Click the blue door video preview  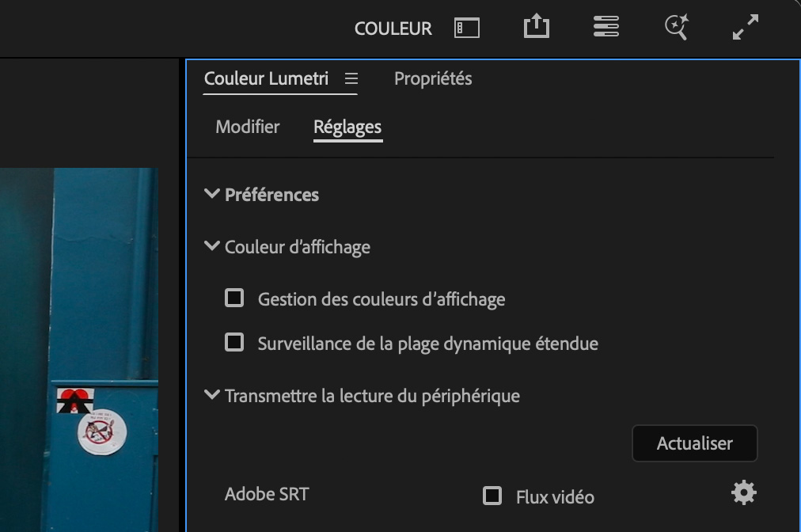79,348
